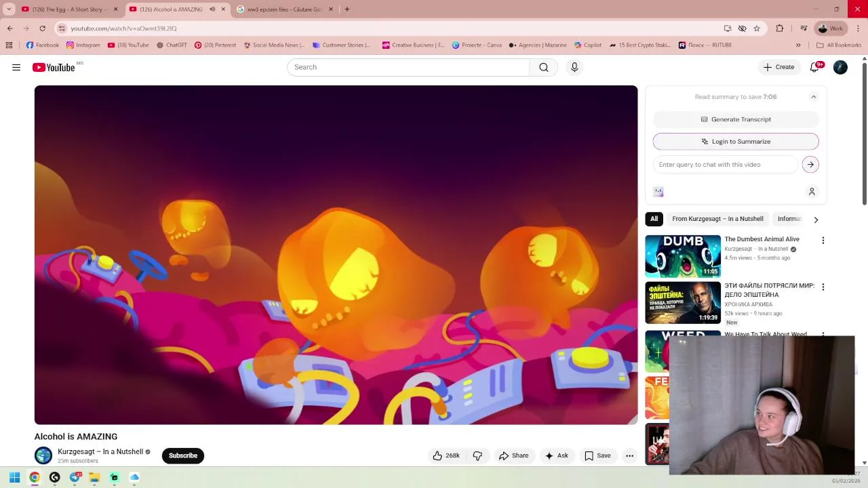
Task: Go back in browser history
Action: 9,28
